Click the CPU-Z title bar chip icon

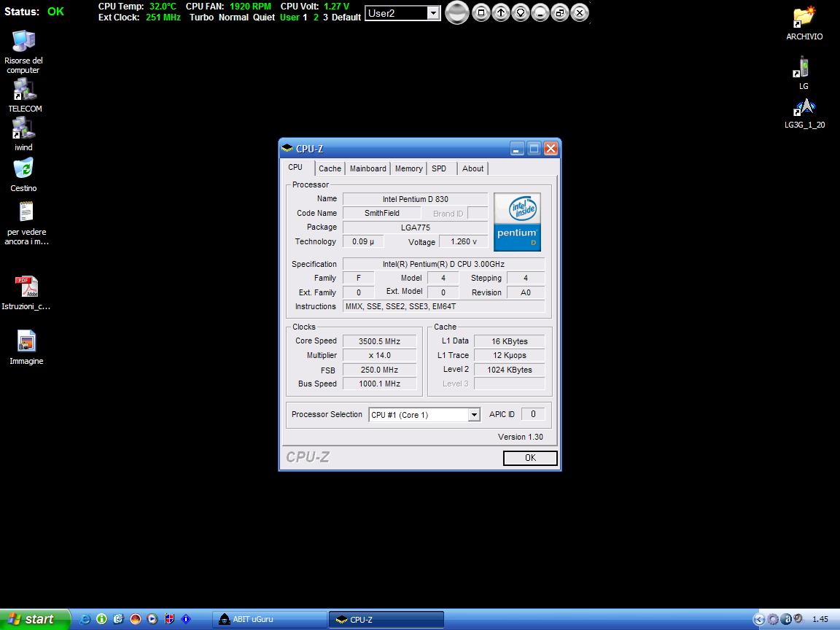pyautogui.click(x=287, y=149)
